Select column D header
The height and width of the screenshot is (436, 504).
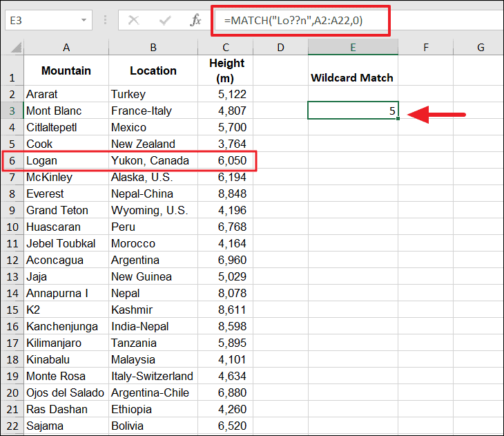280,48
